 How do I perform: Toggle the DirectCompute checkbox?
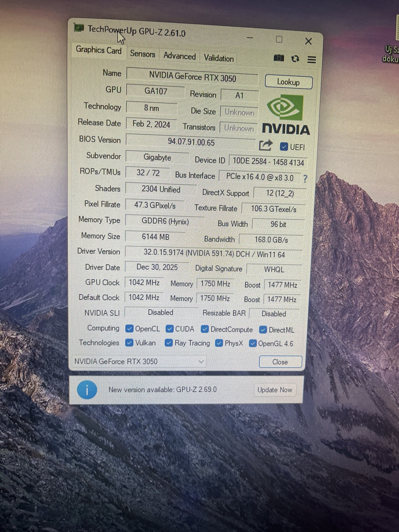point(205,329)
